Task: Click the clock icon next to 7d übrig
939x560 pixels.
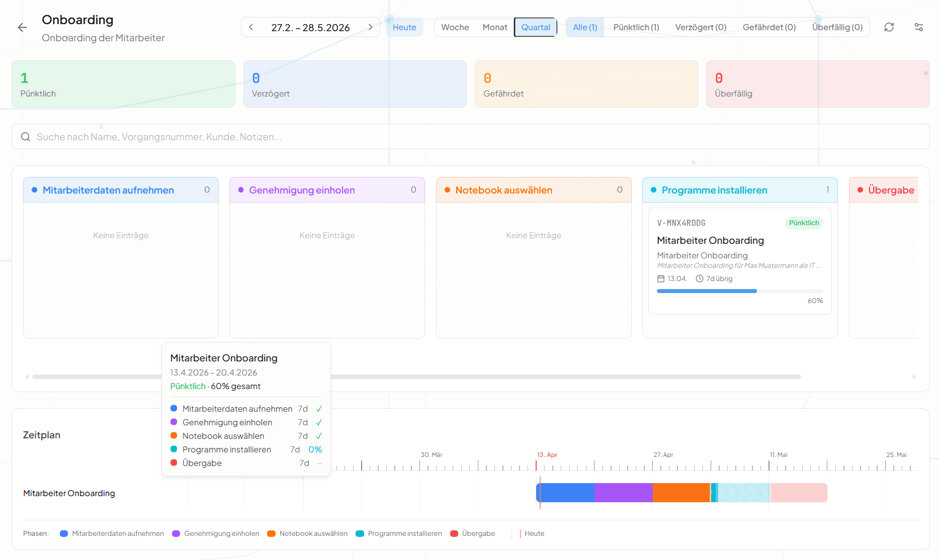Action: tap(699, 278)
